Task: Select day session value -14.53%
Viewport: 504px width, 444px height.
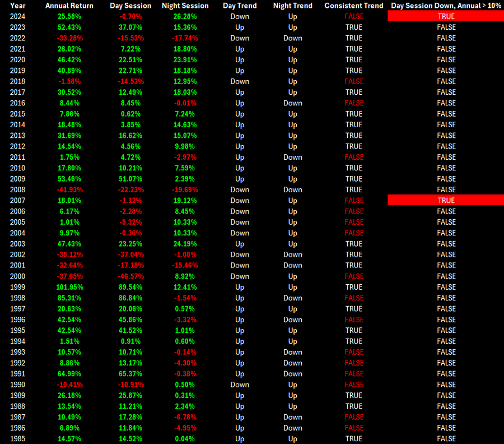Action: coord(131,81)
